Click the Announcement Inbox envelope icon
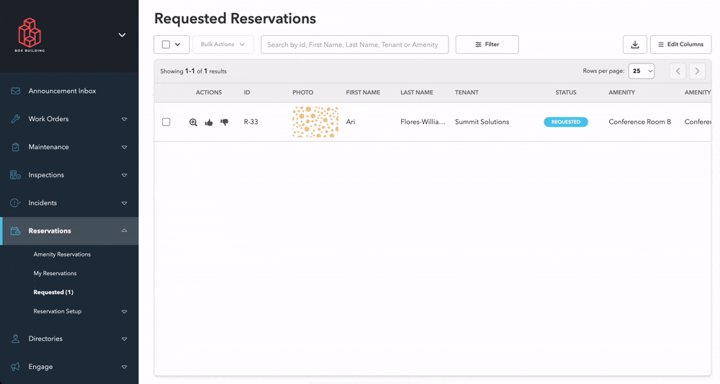720x384 pixels. coord(15,91)
